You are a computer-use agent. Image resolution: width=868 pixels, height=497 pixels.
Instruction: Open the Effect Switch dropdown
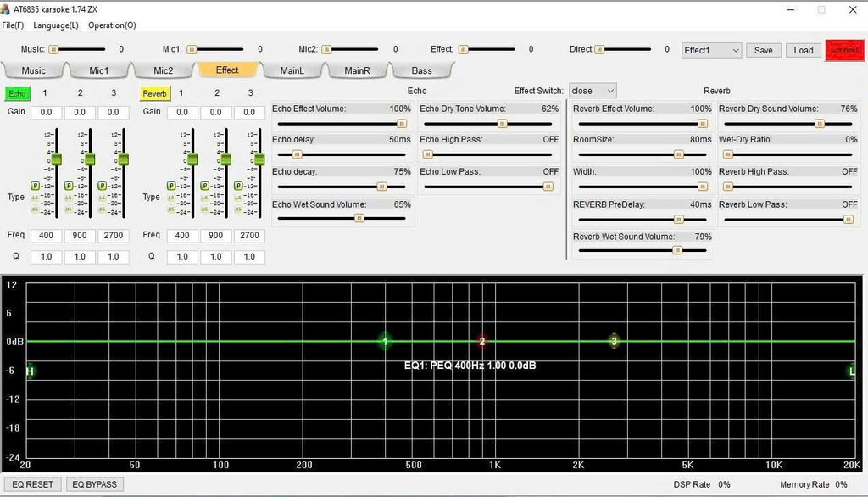[593, 91]
